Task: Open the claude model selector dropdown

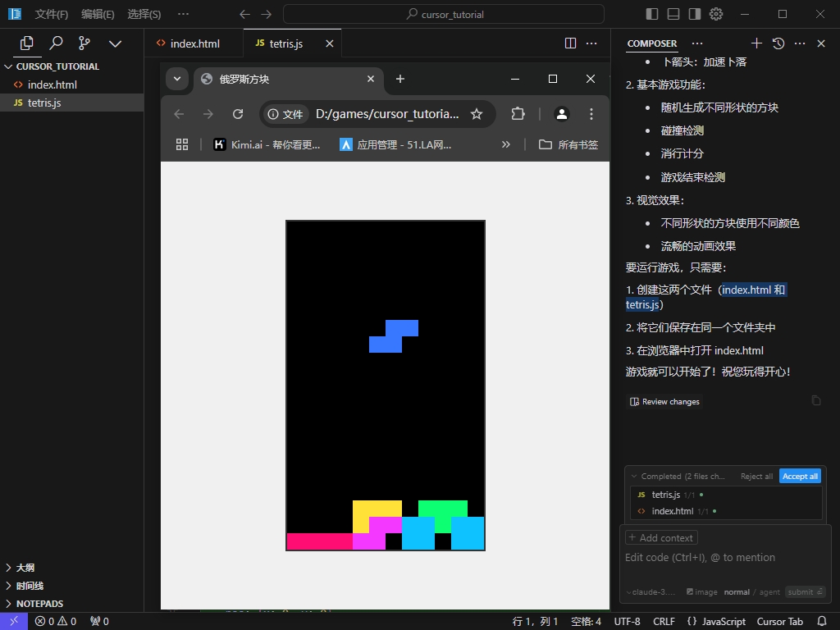Action: (652, 592)
